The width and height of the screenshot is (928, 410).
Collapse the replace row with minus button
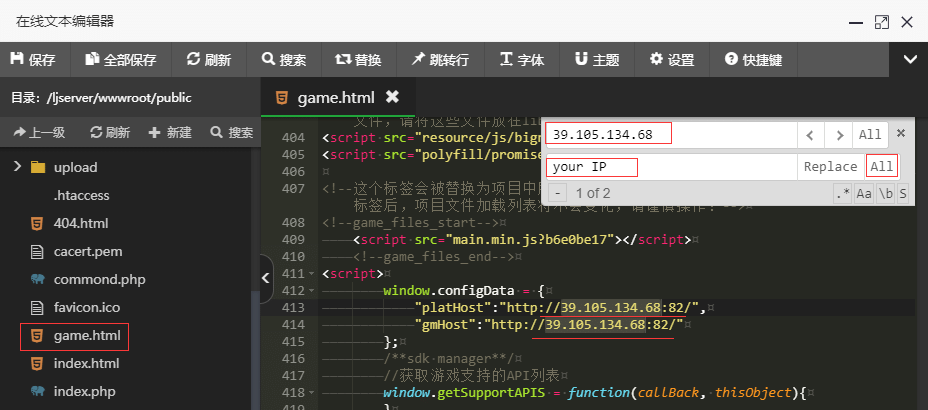click(x=557, y=193)
